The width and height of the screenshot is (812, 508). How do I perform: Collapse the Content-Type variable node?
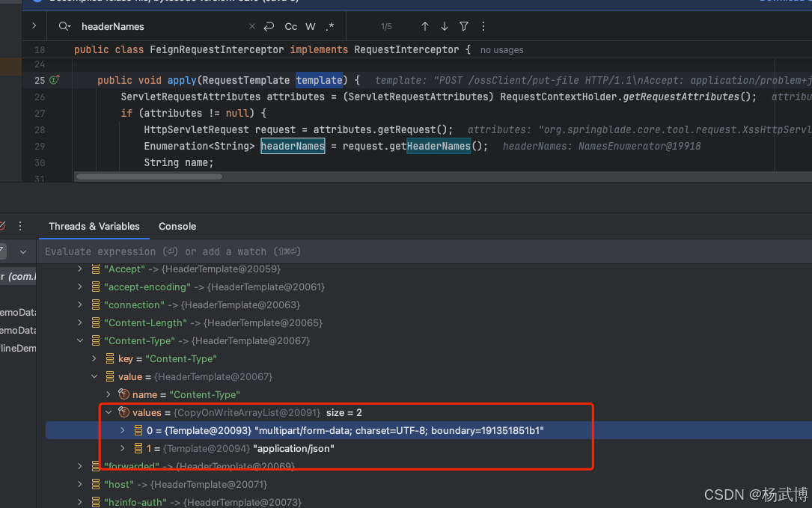click(80, 340)
